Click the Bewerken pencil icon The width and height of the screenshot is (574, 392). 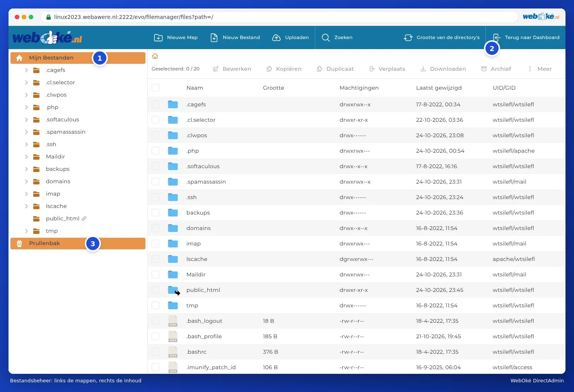point(216,69)
